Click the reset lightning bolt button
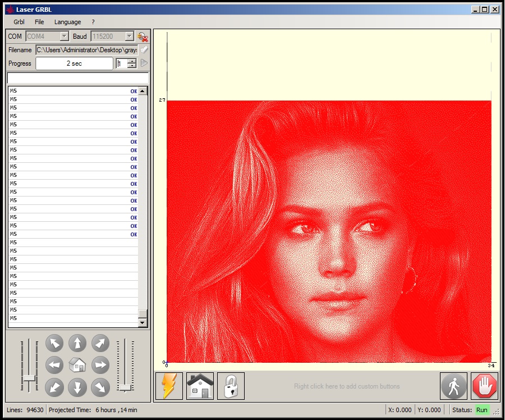Image resolution: width=505 pixels, height=420 pixels. click(x=169, y=386)
